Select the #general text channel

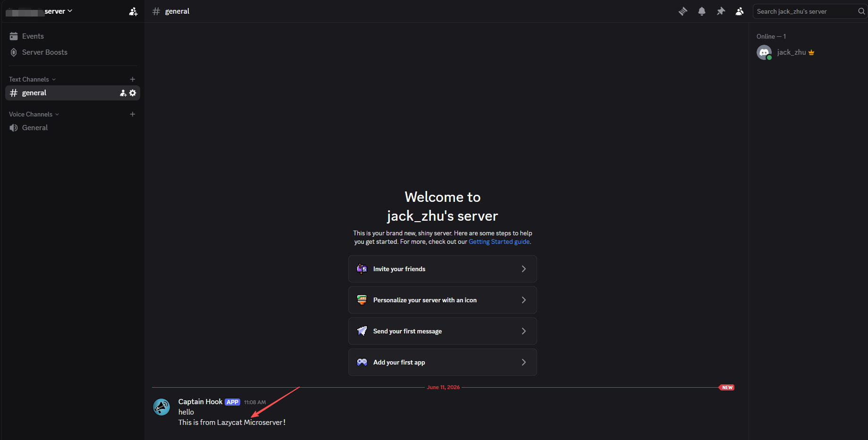pos(73,93)
